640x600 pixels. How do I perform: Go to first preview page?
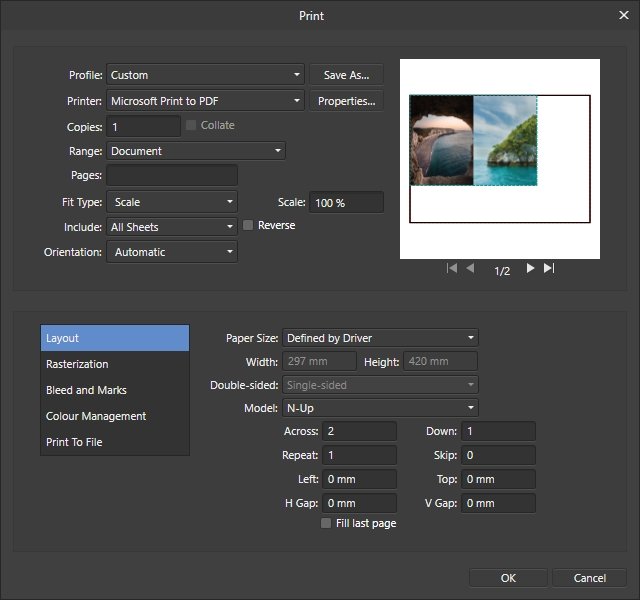point(452,268)
